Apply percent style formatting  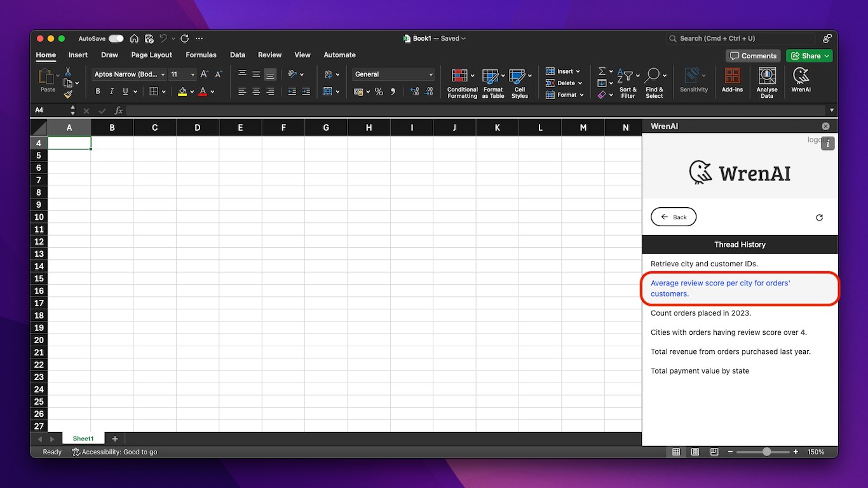[379, 91]
